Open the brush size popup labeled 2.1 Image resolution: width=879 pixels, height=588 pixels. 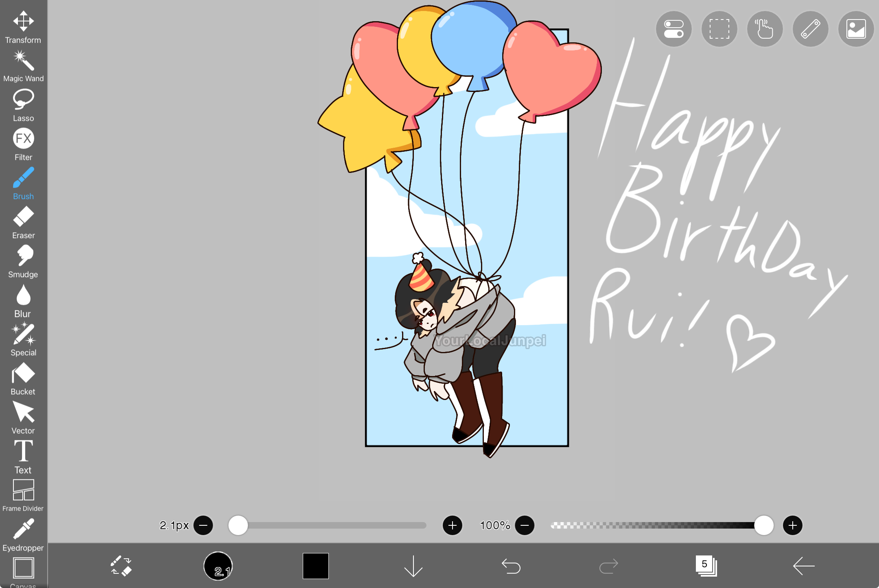click(x=218, y=566)
